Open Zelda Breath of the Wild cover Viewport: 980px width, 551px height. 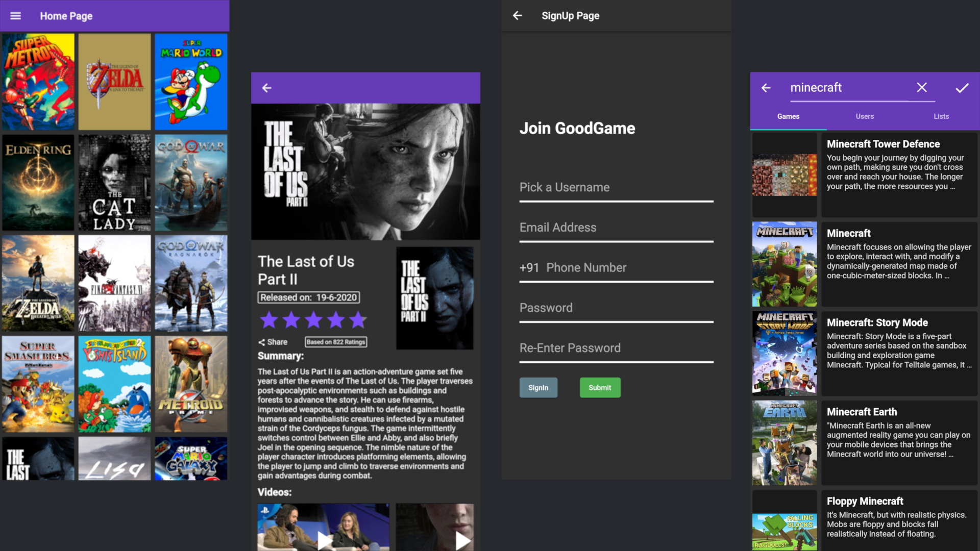tap(38, 283)
